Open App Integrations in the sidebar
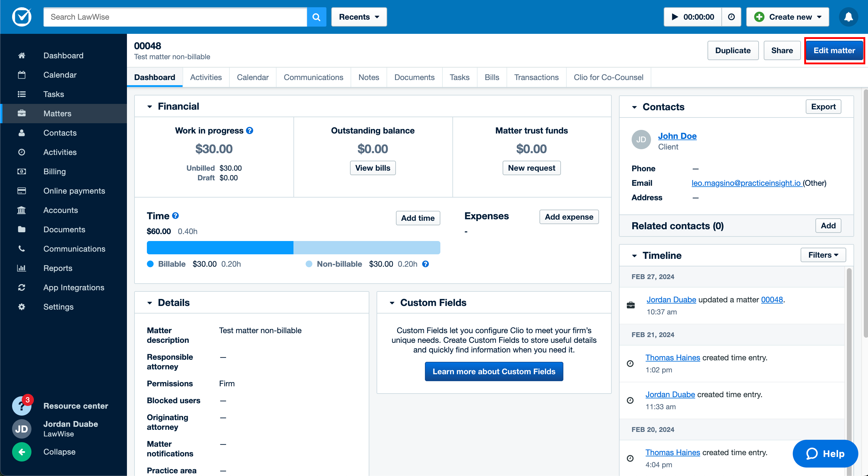This screenshot has width=868, height=476. point(63,288)
